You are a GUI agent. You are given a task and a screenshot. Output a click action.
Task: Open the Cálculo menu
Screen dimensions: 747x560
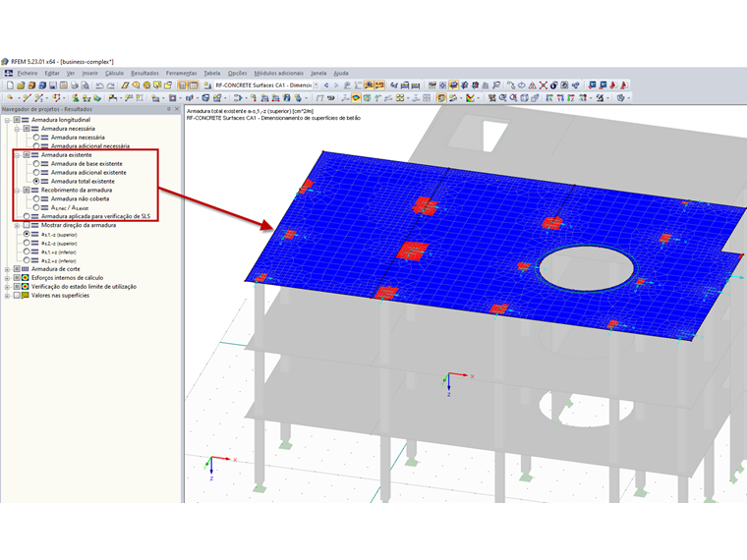click(114, 73)
